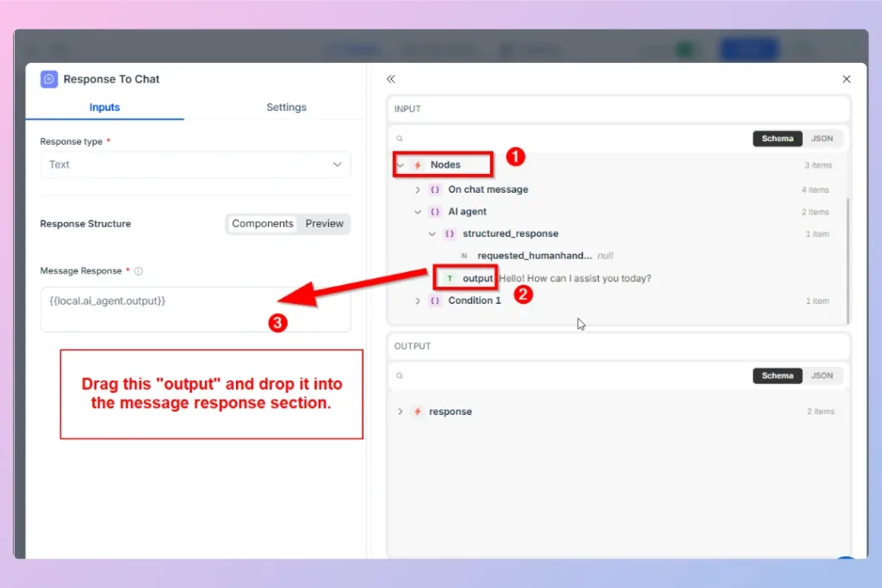Collapse the panel with double-chevron icon
The width and height of the screenshot is (882, 588).
(x=391, y=79)
